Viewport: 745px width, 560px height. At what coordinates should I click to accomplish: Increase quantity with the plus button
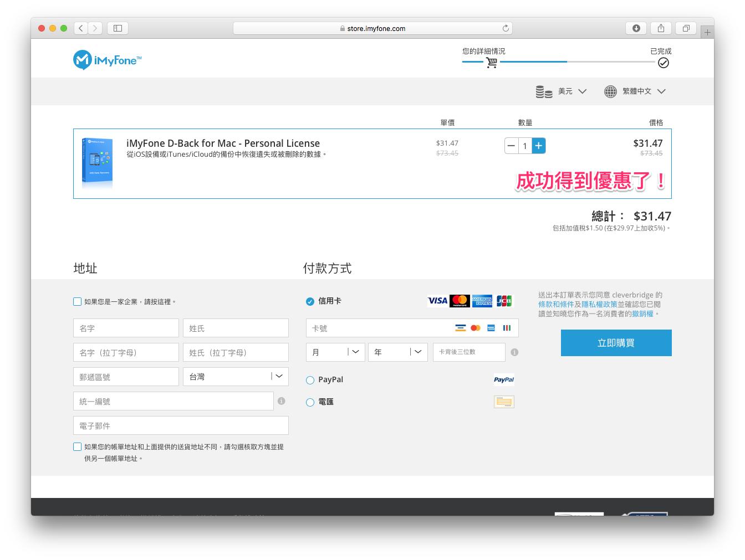[539, 146]
